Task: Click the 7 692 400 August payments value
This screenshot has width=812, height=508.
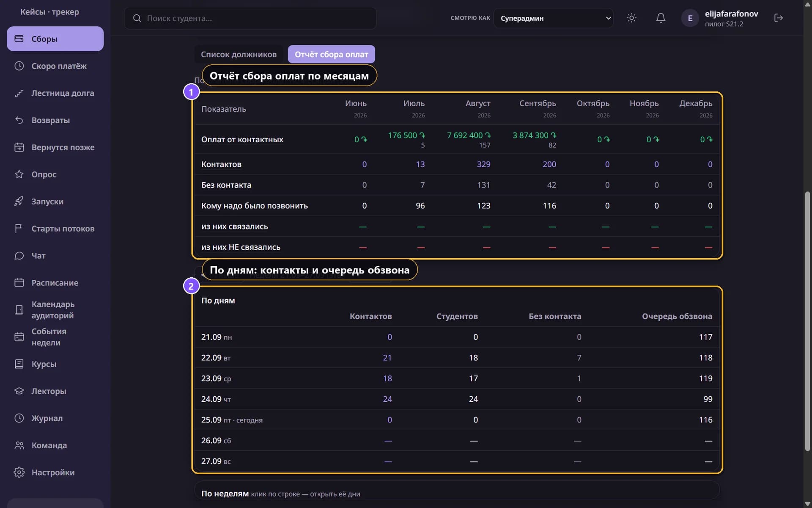Action: point(469,135)
